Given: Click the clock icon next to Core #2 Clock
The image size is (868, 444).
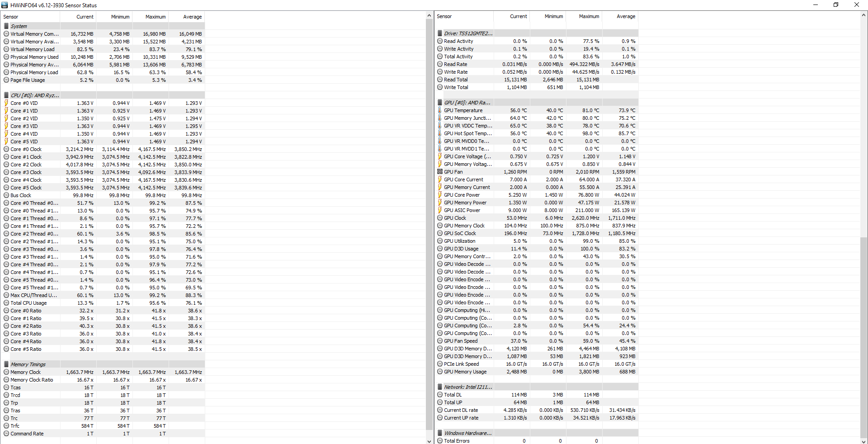Looking at the screenshot, I should coord(6,165).
